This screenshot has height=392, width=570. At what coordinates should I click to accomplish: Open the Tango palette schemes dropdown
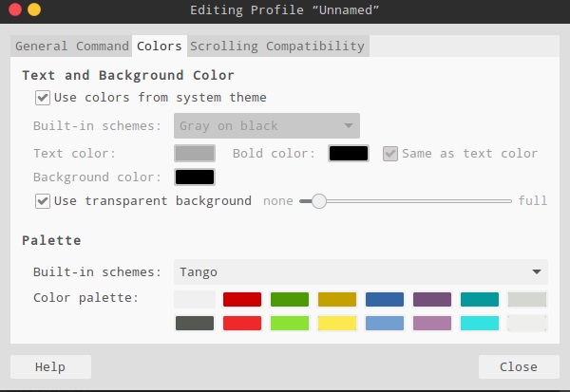coord(360,272)
